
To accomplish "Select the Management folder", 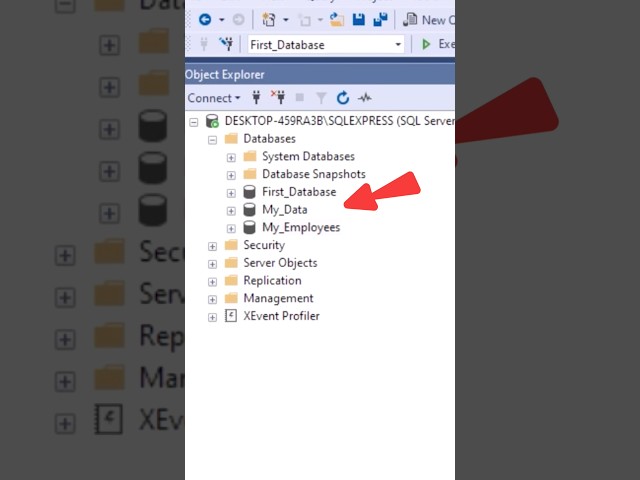I will click(278, 298).
